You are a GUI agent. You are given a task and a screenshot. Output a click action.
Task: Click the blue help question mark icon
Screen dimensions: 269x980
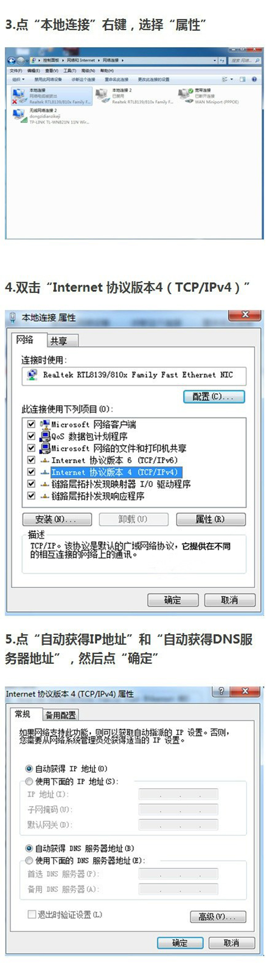tap(254, 79)
